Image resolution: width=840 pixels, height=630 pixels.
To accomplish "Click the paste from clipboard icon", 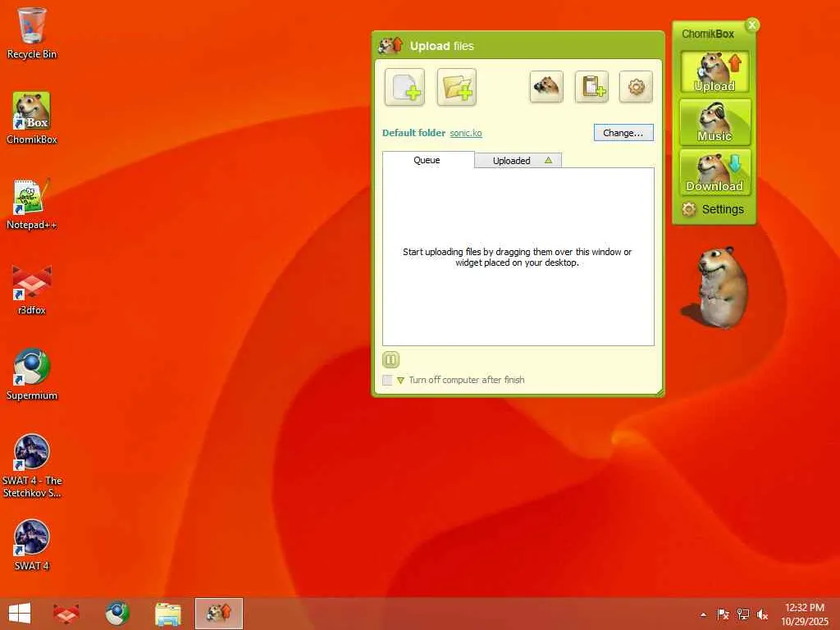I will point(591,86).
